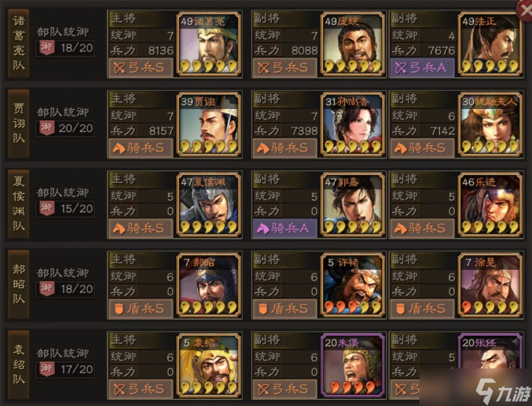Select the 夏侯渊队 team tab
Image resolution: width=532 pixels, height=406 pixels.
click(x=19, y=204)
